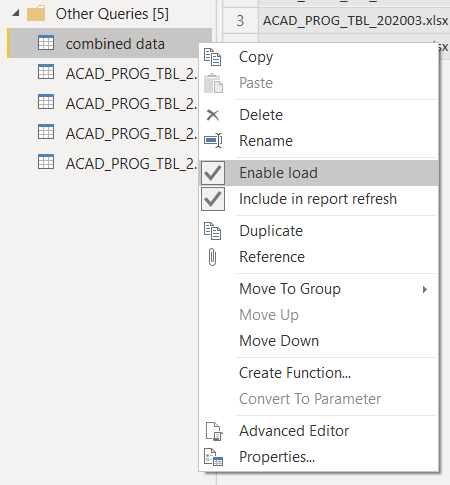The width and height of the screenshot is (450, 485).
Task: Click the combined data table icon
Action: (46, 43)
